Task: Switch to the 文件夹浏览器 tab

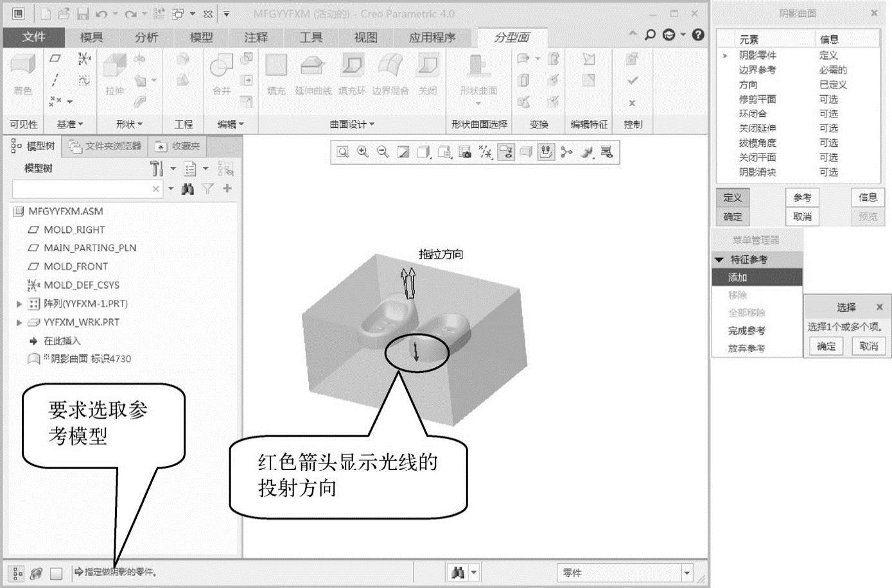Action: click(105, 146)
